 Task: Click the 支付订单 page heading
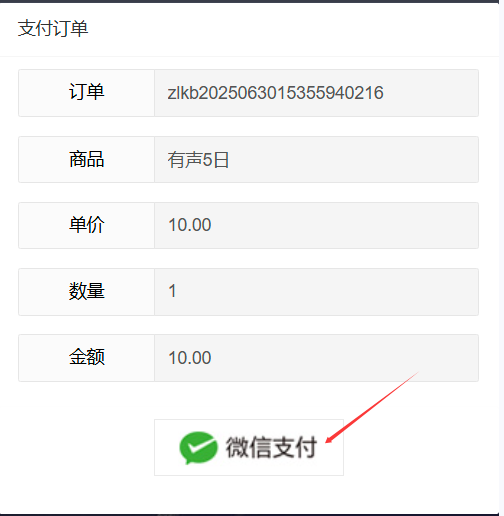[53, 28]
